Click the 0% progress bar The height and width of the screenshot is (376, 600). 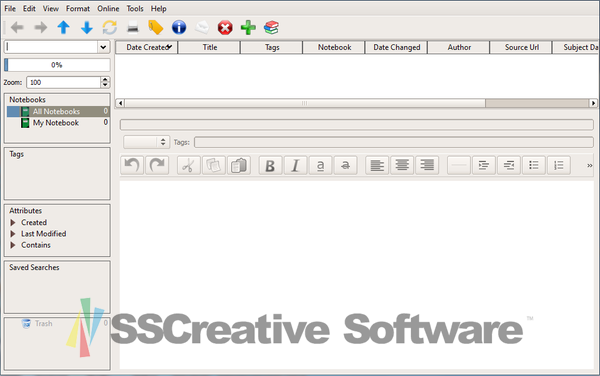pyautogui.click(x=57, y=65)
